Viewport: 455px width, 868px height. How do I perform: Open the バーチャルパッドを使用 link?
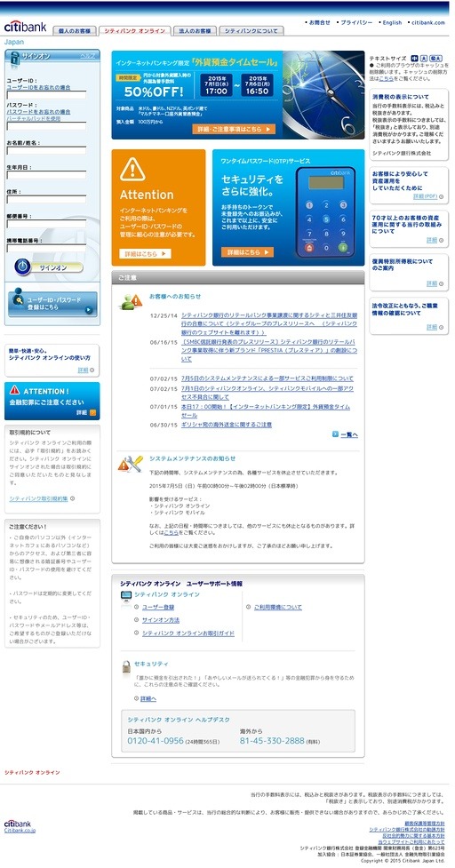34,118
